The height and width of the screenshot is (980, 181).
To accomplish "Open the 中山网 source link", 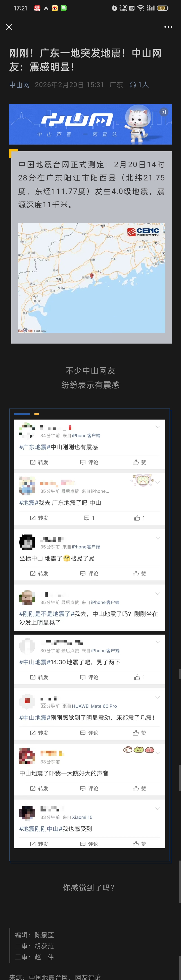I will click(x=19, y=85).
